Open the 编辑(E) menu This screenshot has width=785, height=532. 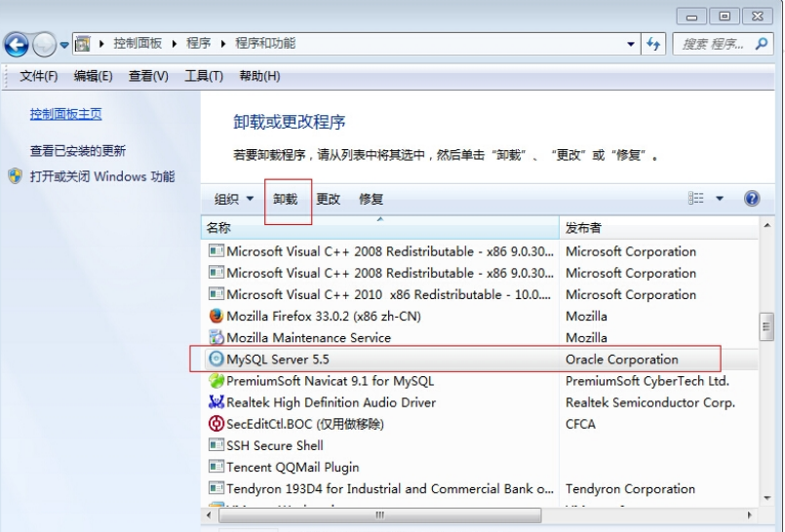coord(93,76)
